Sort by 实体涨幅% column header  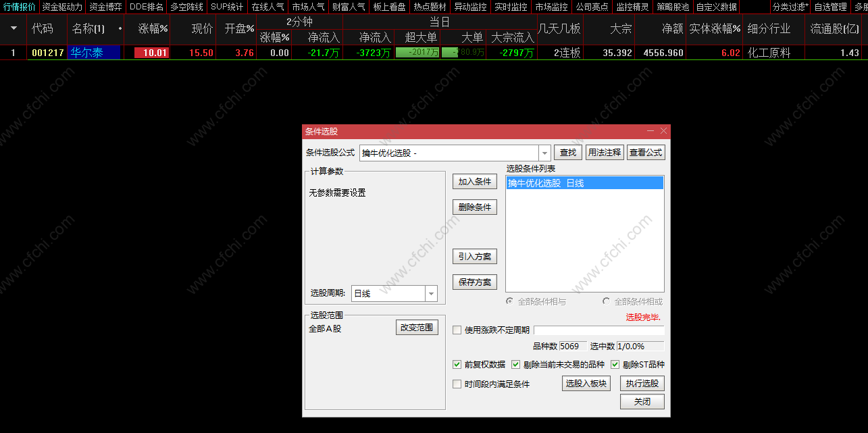pyautogui.click(x=715, y=29)
